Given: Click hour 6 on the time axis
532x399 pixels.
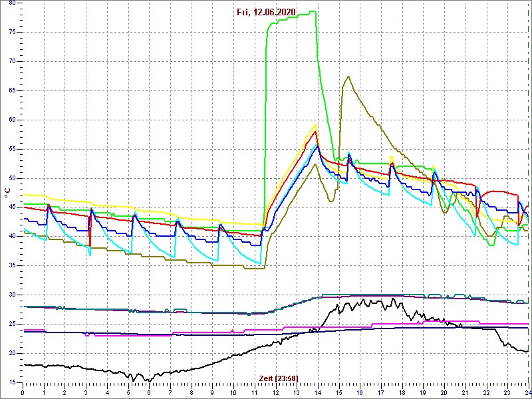Looking at the screenshot, I should (x=149, y=392).
